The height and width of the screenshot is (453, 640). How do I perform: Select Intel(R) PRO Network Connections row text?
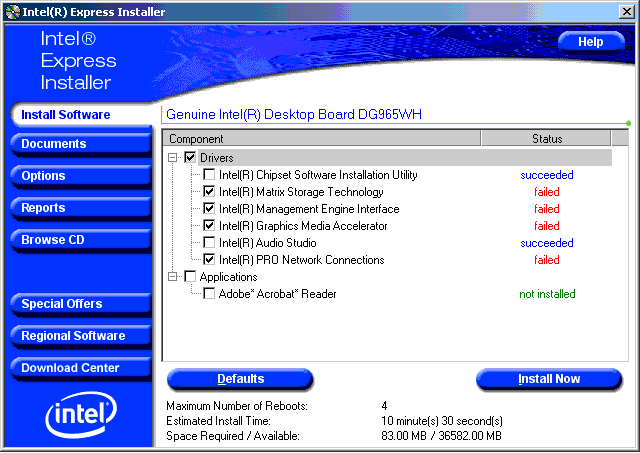click(302, 260)
